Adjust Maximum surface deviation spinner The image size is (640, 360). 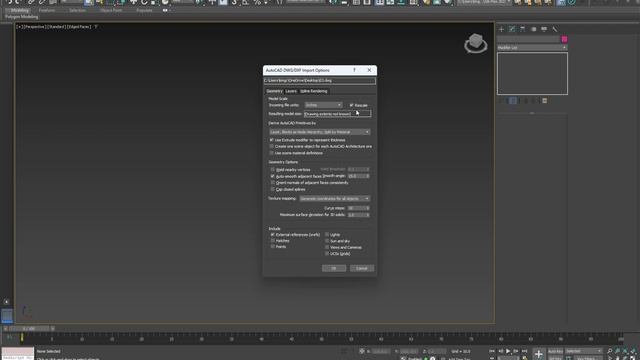(368, 215)
